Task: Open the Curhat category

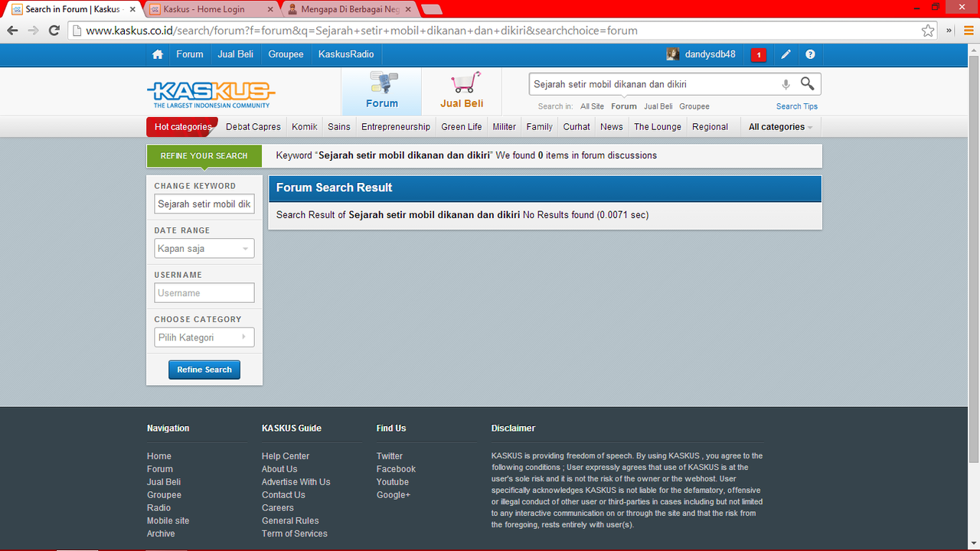Action: [x=577, y=127]
